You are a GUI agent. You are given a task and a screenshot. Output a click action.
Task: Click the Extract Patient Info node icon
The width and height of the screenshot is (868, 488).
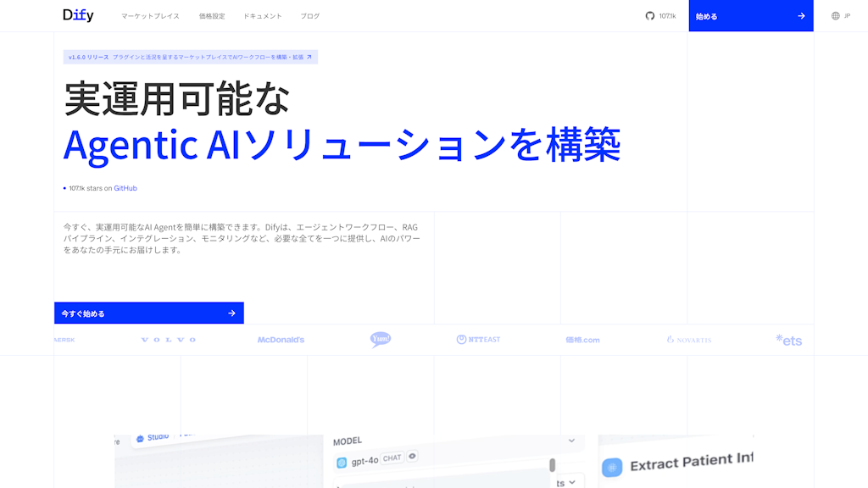tap(612, 468)
